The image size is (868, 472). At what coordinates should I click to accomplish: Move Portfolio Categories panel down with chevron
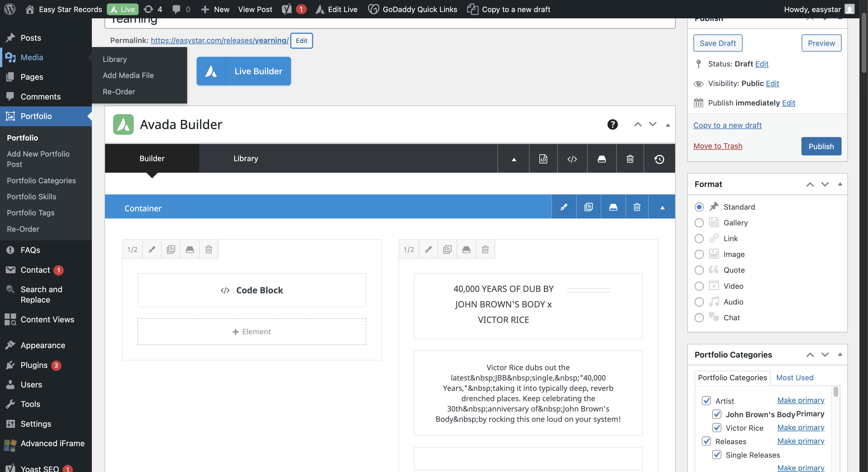825,354
